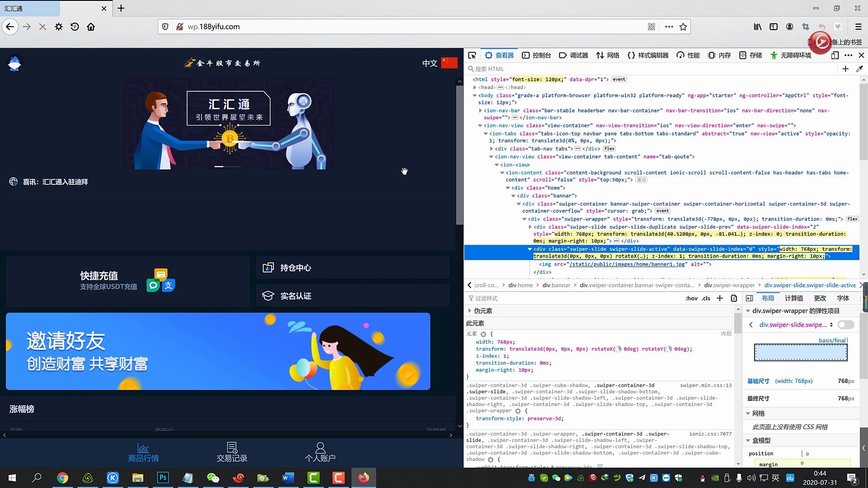868x488 pixels.
Task: Open the rotateX angle picker swatch
Action: [x=619, y=349]
